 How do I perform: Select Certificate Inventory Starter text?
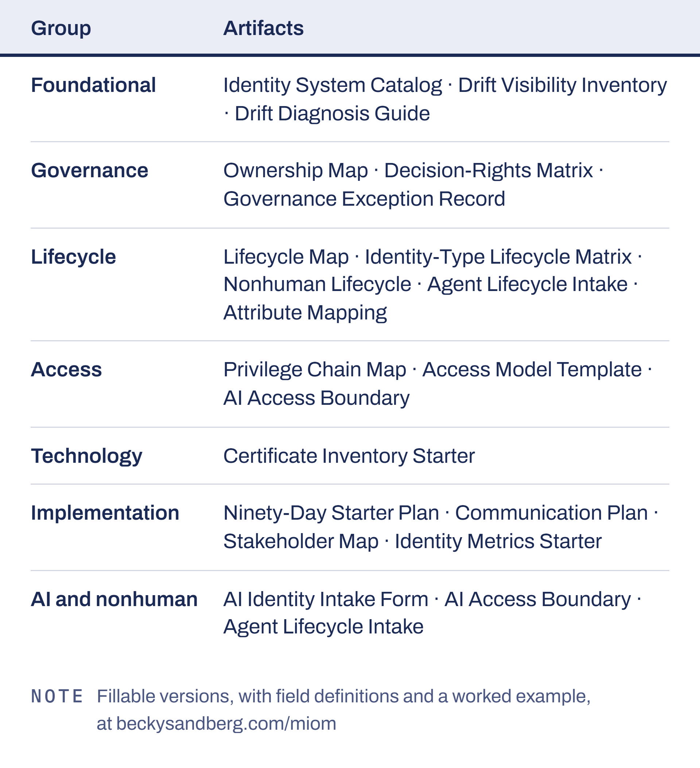(x=349, y=456)
